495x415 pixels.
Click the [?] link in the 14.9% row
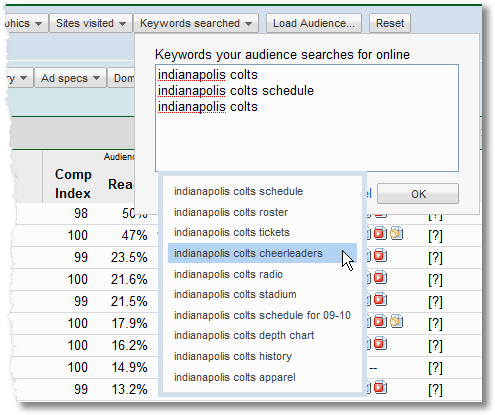(435, 368)
